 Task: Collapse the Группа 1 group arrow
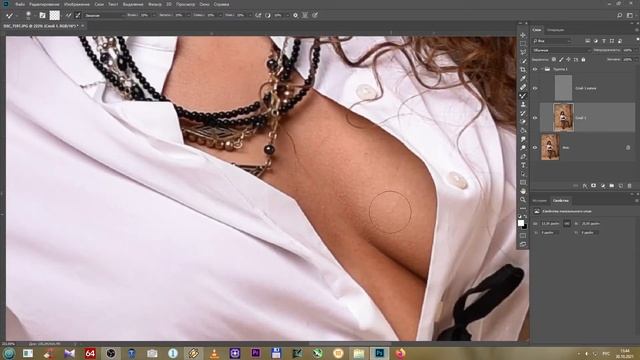point(542,69)
